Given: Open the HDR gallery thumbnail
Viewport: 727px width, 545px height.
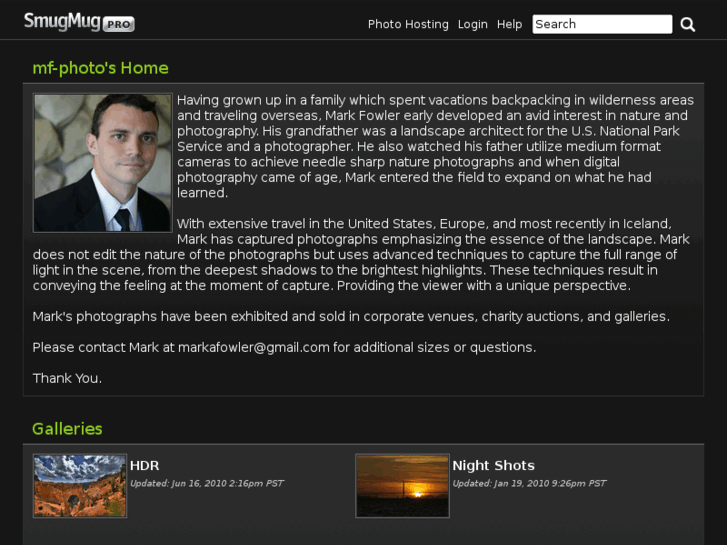Looking at the screenshot, I should pyautogui.click(x=80, y=486).
